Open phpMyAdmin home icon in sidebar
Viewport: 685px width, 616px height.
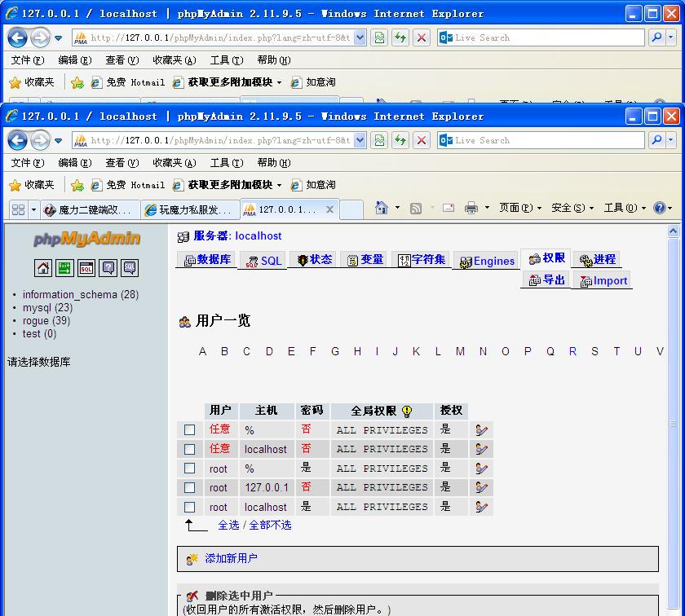pyautogui.click(x=42, y=267)
